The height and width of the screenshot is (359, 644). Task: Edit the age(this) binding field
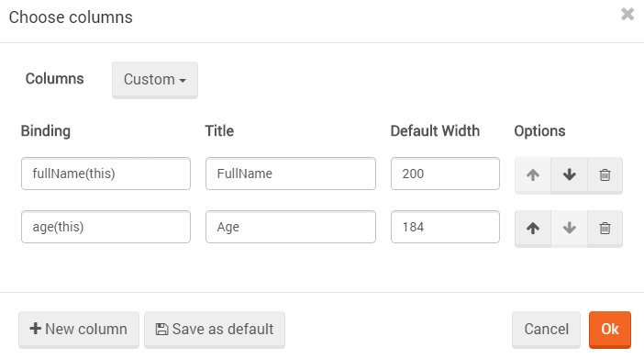[106, 227]
